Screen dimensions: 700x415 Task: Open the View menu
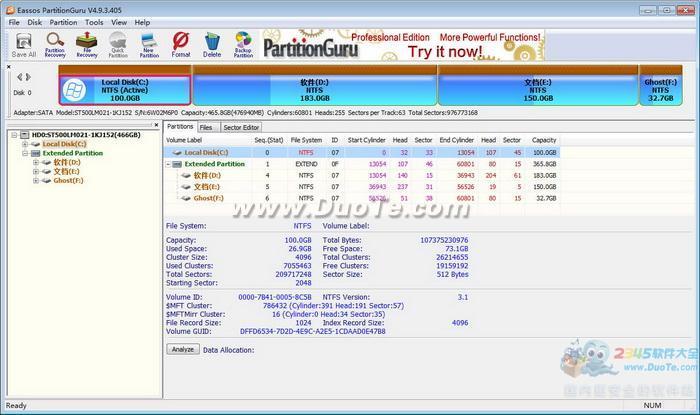pyautogui.click(x=119, y=22)
